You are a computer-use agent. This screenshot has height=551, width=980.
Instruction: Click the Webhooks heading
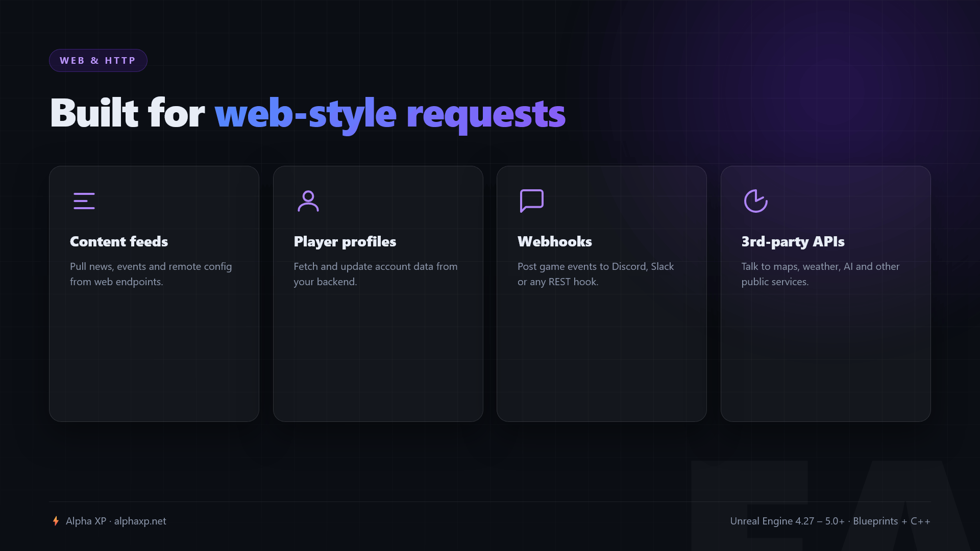click(555, 241)
